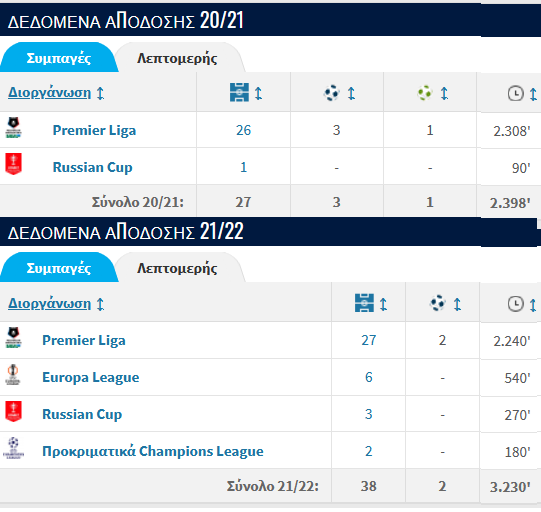Sort 21/22 table by Διοργάνωση arrow
This screenshot has width=541, height=512.
[100, 304]
